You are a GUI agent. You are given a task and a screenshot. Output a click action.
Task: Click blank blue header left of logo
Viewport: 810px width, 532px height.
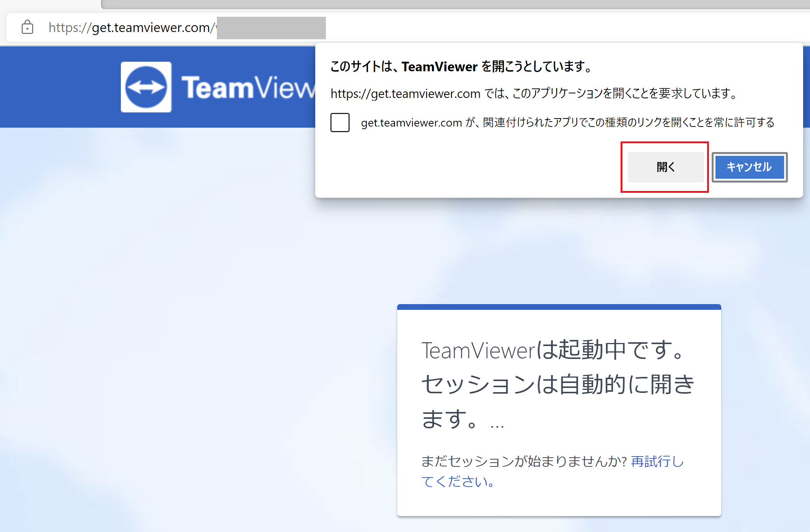click(57, 87)
